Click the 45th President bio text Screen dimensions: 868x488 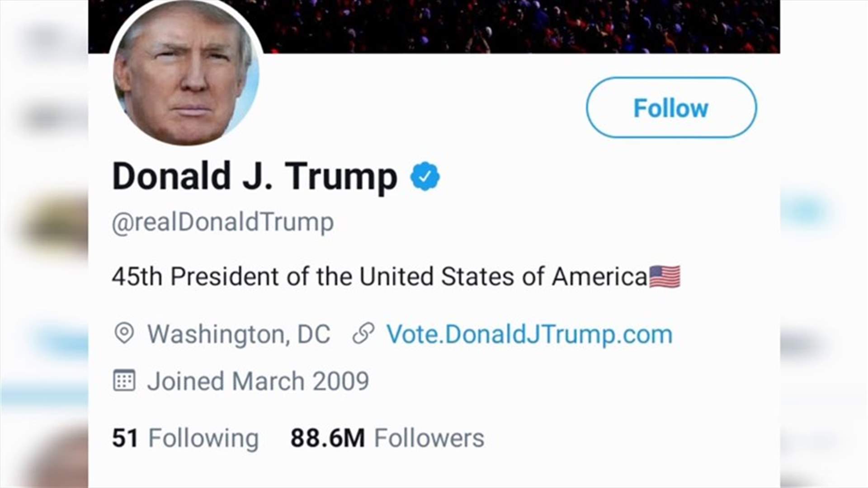pyautogui.click(x=380, y=277)
